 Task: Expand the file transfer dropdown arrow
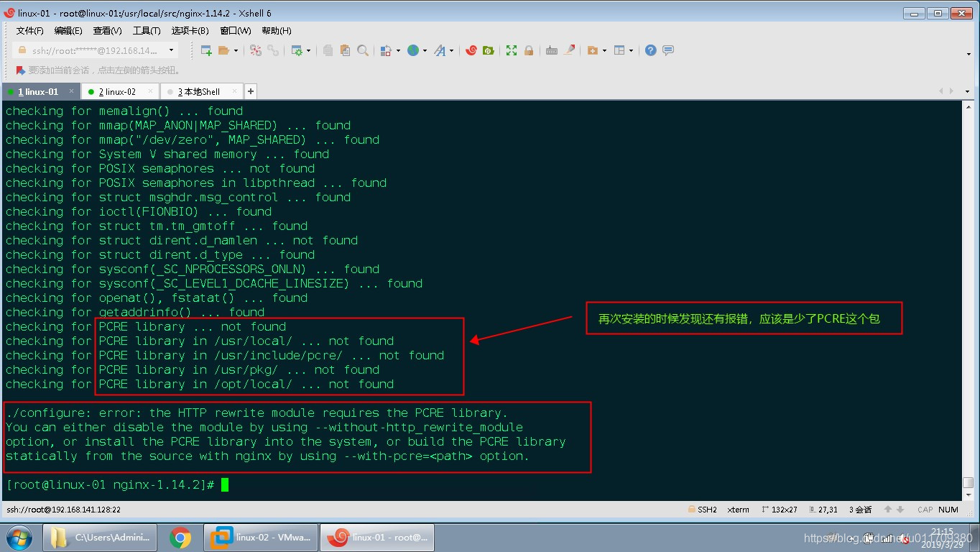coord(397,50)
